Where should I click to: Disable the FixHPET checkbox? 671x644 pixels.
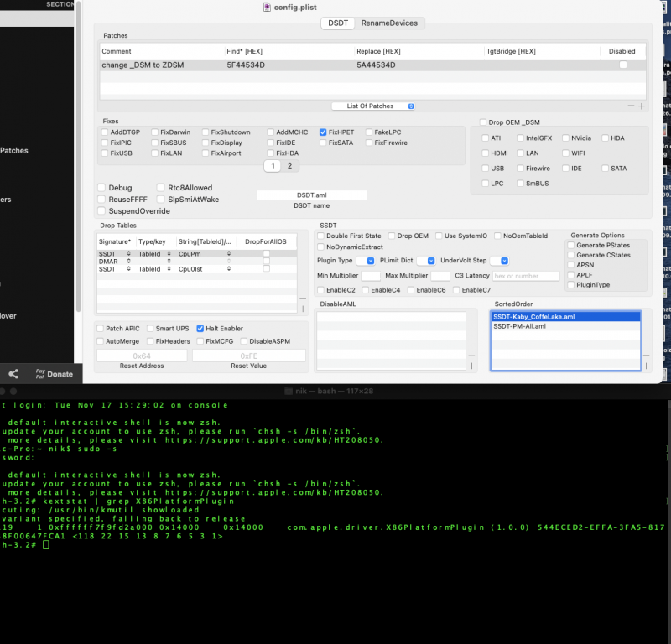323,132
